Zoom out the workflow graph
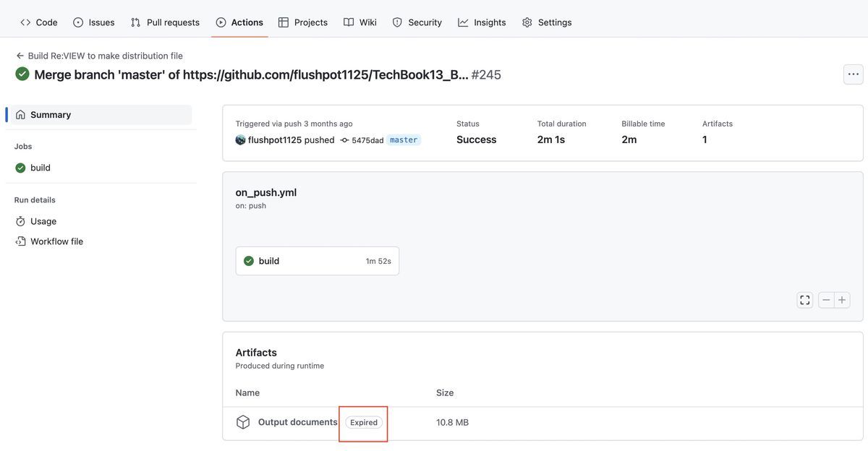The width and height of the screenshot is (868, 451). 826,300
